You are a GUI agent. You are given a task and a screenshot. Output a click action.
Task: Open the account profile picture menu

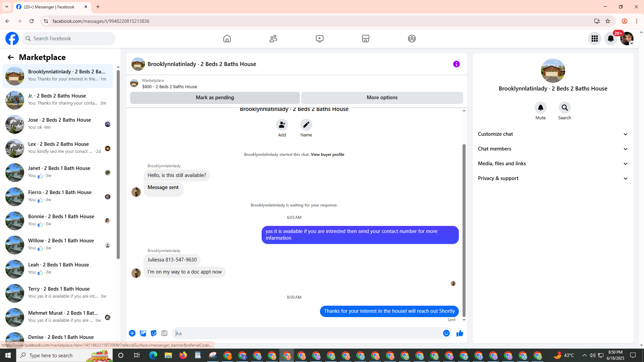pos(627,39)
